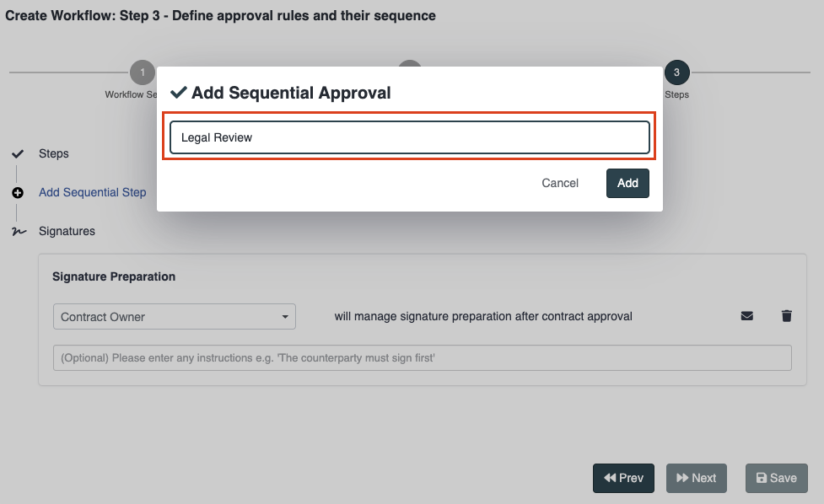Viewport: 824px width, 504px height.
Task: Select the Steps section label in sidebar
Action: (54, 153)
